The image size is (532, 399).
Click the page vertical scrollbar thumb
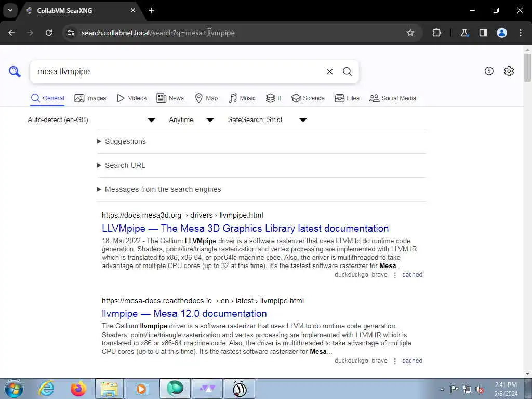pyautogui.click(x=527, y=67)
